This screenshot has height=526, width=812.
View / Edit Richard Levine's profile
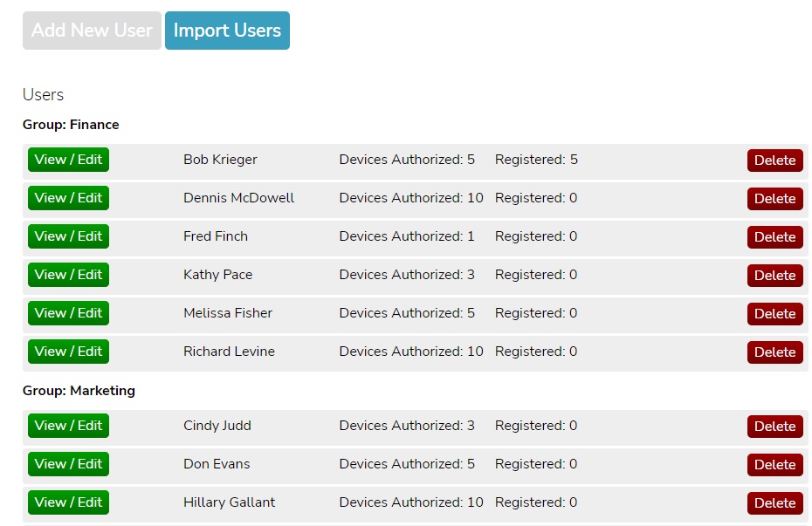tap(68, 352)
